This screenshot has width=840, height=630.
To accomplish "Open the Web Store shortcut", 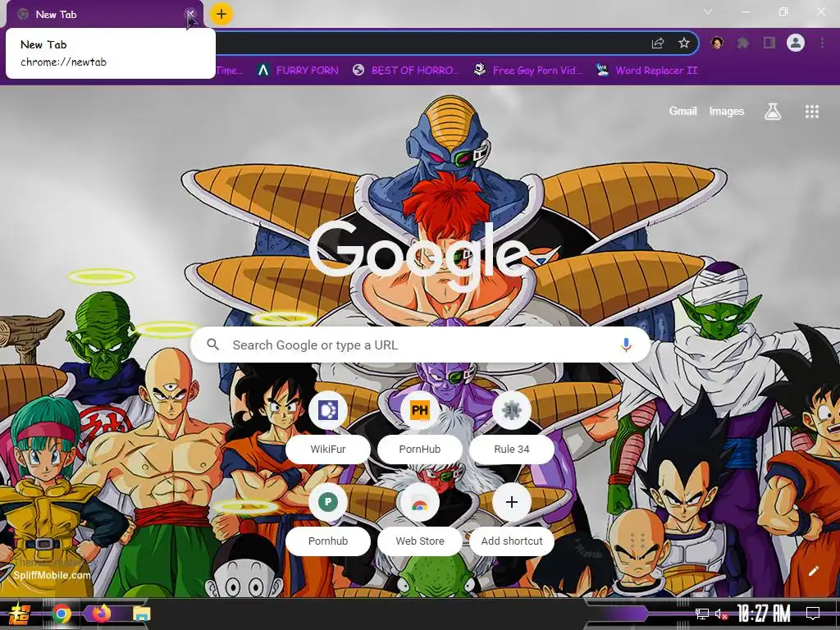I will pyautogui.click(x=420, y=519).
